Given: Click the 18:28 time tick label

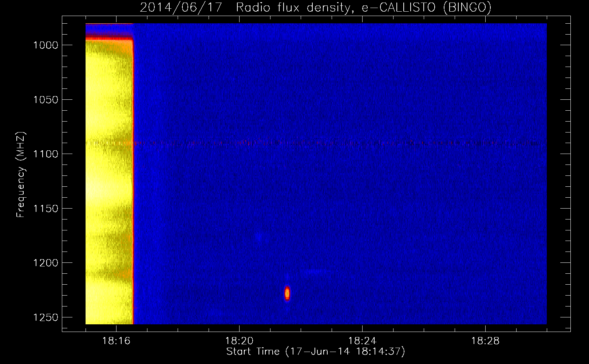Looking at the screenshot, I should [x=485, y=341].
